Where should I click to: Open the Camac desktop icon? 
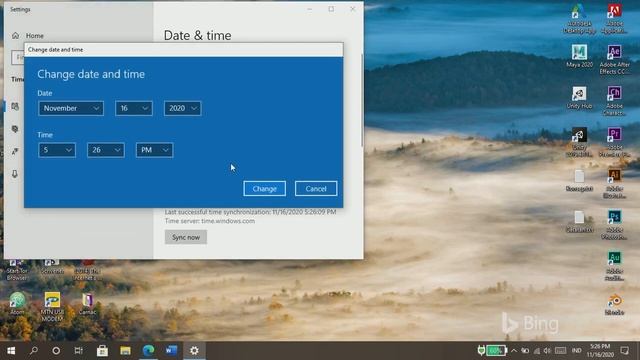click(87, 304)
